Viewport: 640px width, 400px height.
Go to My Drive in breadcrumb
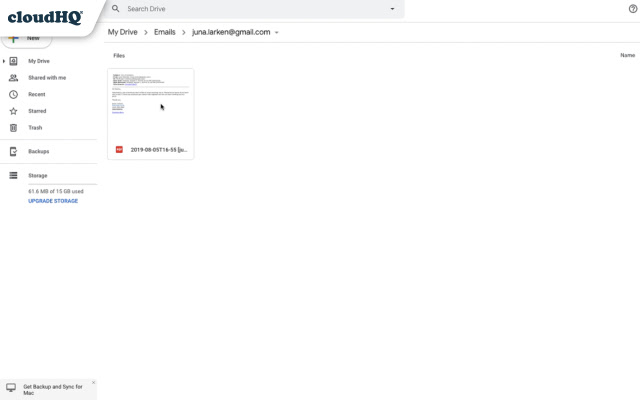122,32
